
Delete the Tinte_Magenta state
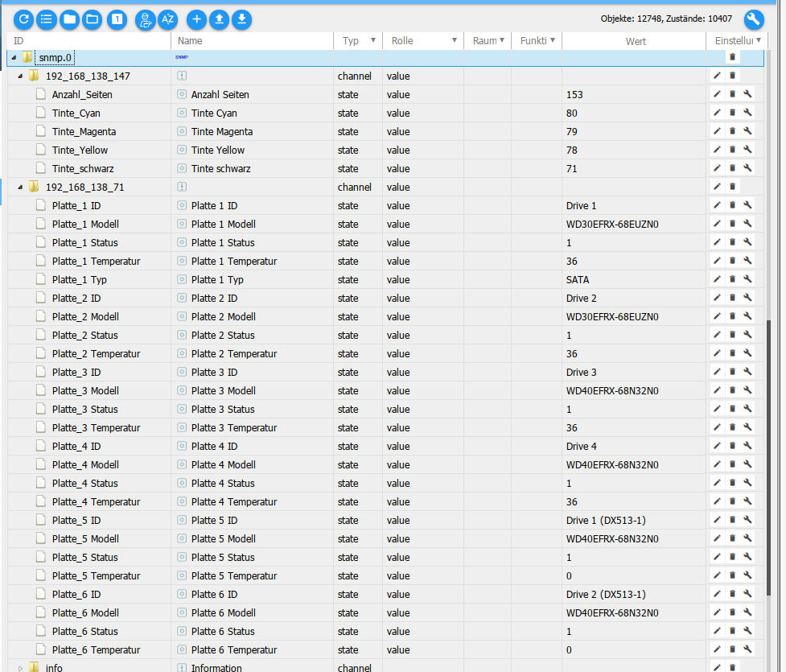click(x=732, y=131)
